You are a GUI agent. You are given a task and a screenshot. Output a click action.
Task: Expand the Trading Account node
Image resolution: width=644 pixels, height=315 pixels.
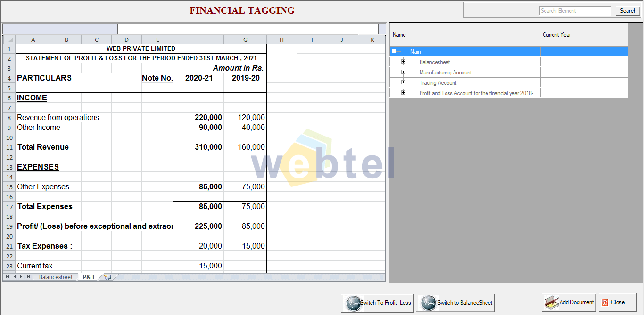pos(403,82)
